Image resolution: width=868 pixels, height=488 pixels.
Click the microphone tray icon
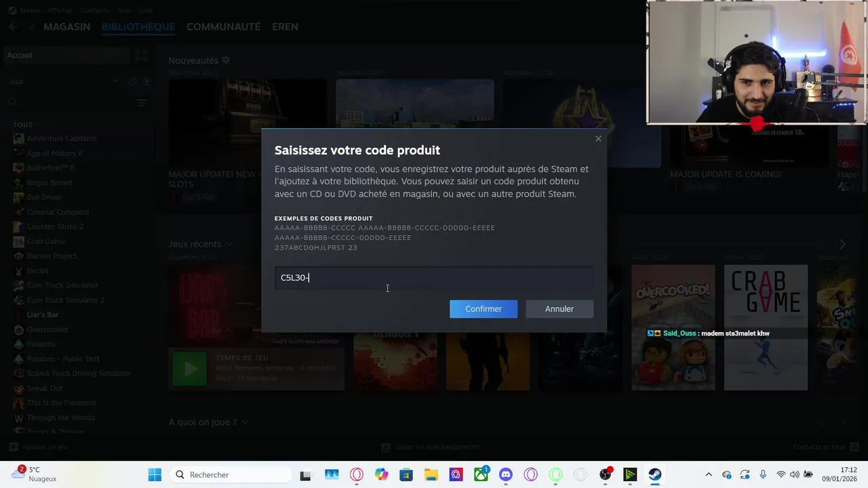tap(763, 474)
